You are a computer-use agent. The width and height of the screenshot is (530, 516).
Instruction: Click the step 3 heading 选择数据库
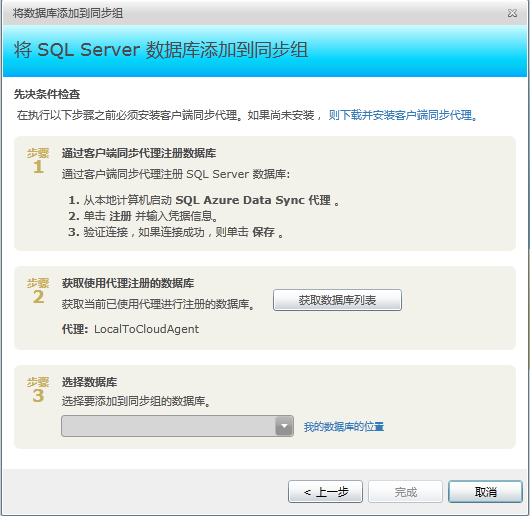click(x=89, y=382)
